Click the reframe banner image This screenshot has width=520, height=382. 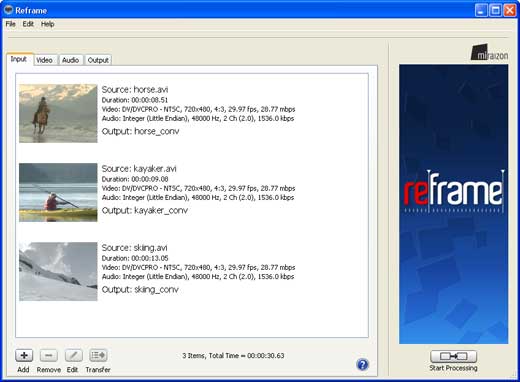453,204
